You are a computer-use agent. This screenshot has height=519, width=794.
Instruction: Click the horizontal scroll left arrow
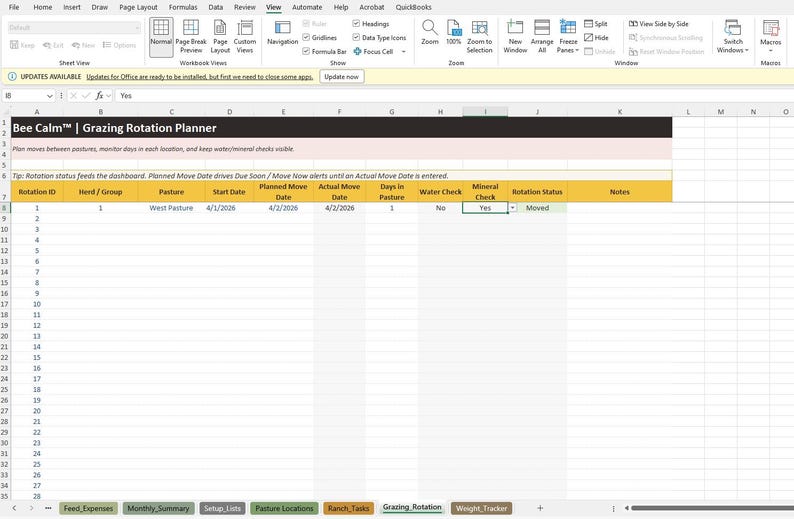(x=626, y=508)
